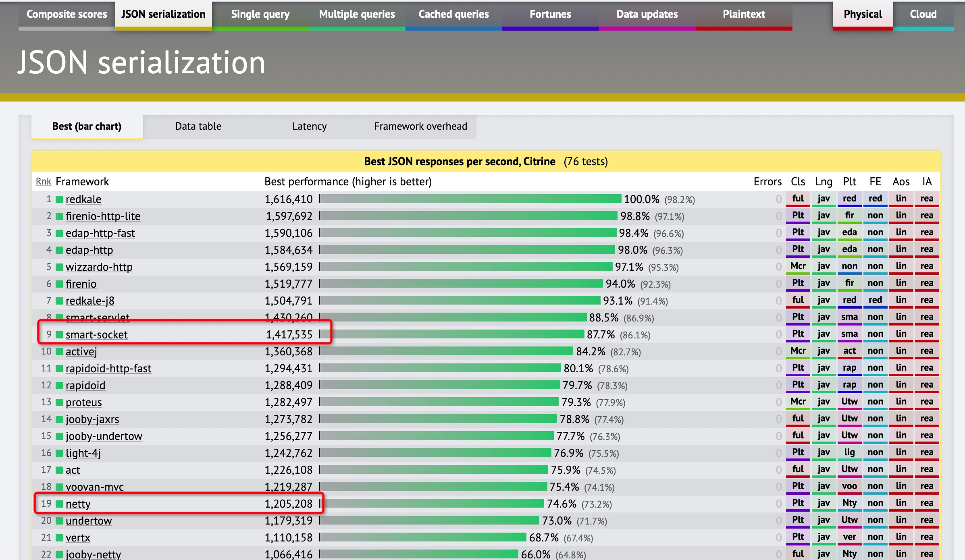Click the value 1,616,410 for redkale
Screen dimensions: 965x560
[x=289, y=199]
